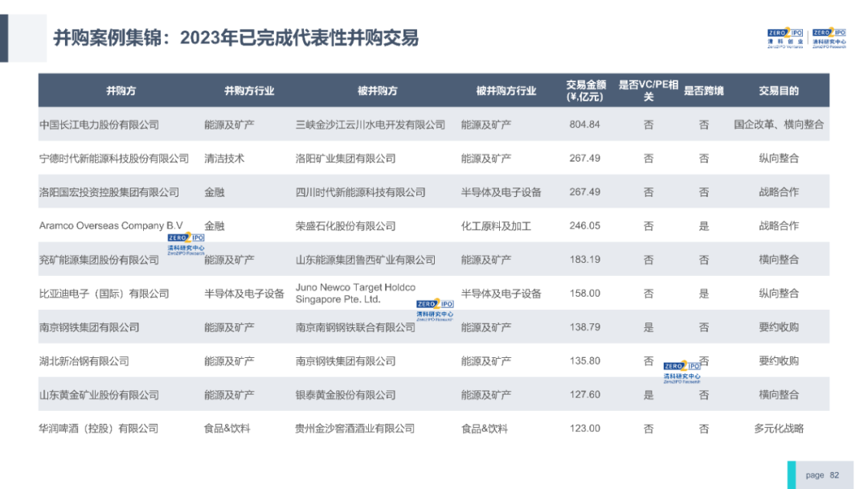Click the 是否跨境 column header
868x489 pixels.
tap(703, 91)
